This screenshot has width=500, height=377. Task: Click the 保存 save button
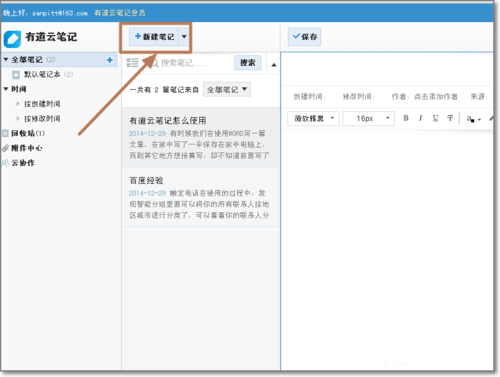point(304,37)
